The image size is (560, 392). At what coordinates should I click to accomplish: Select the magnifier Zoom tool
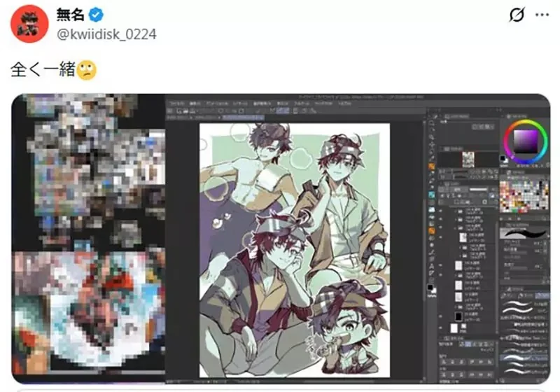pyautogui.click(x=431, y=136)
